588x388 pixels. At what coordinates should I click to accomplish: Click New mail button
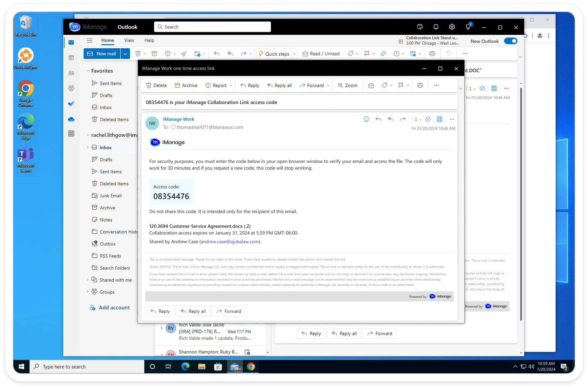[x=102, y=54]
